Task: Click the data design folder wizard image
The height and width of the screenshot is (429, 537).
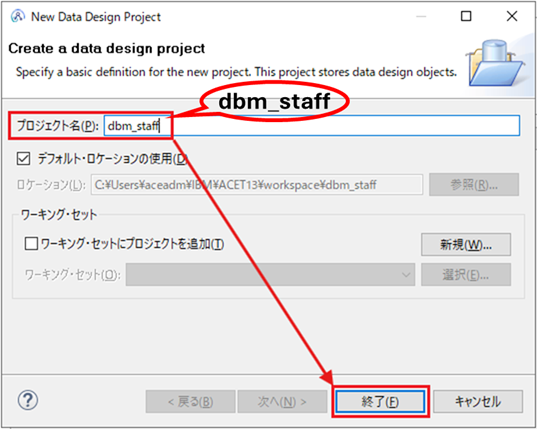Action: point(495,63)
